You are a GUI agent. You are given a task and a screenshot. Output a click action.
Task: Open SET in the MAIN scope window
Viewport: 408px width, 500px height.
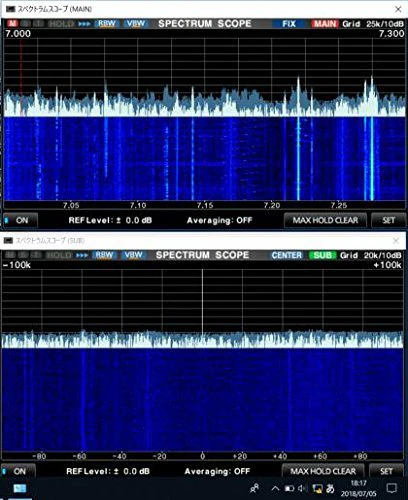click(388, 220)
